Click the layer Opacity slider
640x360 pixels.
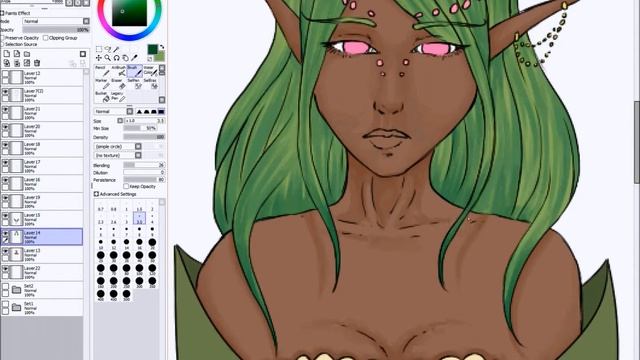[56, 29]
